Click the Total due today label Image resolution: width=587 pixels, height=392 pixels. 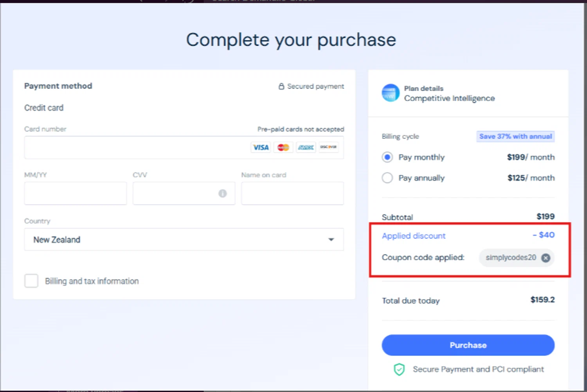pos(411,301)
